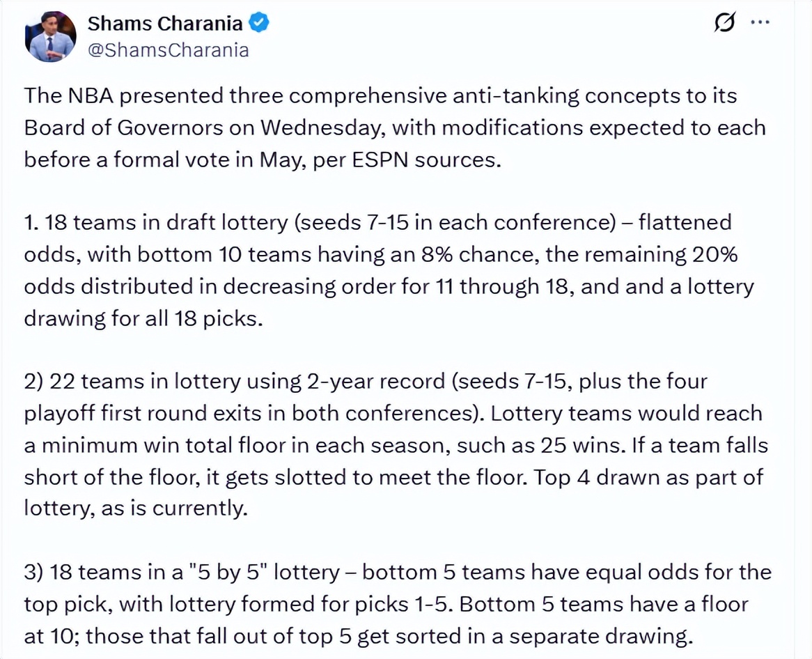
Task: Click the Shams Charania display name
Action: [165, 24]
